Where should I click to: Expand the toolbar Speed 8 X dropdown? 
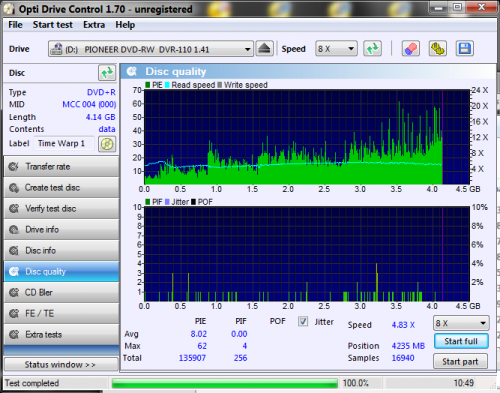tap(336, 49)
